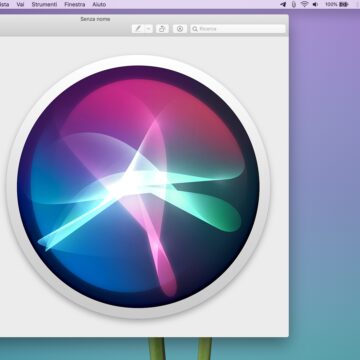The height and width of the screenshot is (360, 360).
Task: Click the rotate button in Preview toolbar
Action: point(162,29)
